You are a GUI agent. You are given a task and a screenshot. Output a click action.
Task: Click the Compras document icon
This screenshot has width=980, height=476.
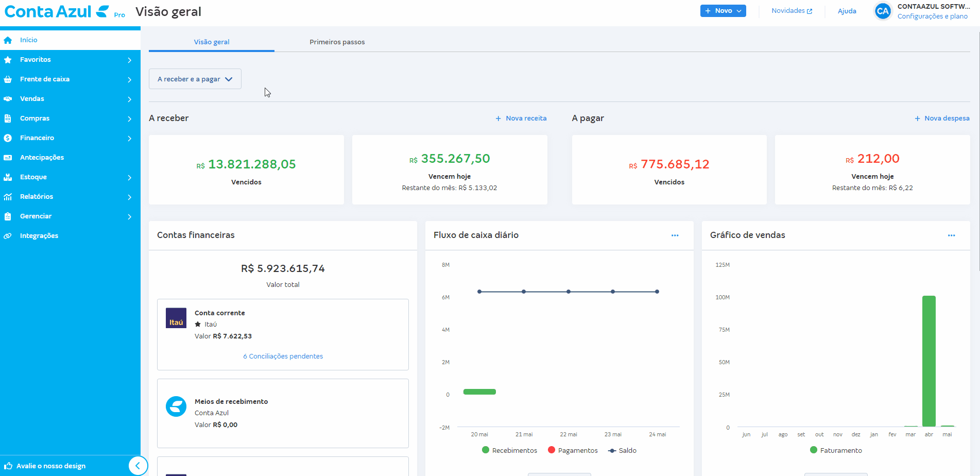pos(8,118)
